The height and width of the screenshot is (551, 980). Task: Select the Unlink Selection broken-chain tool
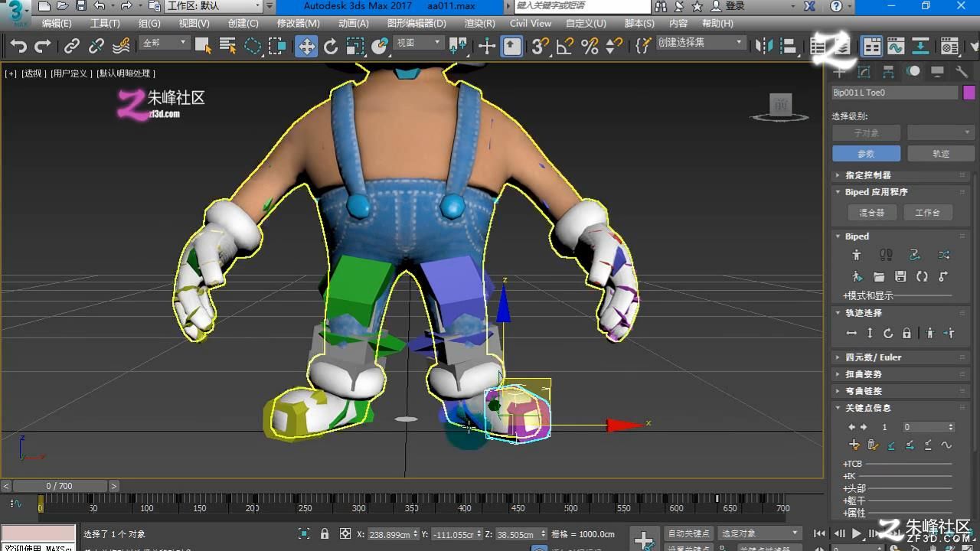(96, 46)
